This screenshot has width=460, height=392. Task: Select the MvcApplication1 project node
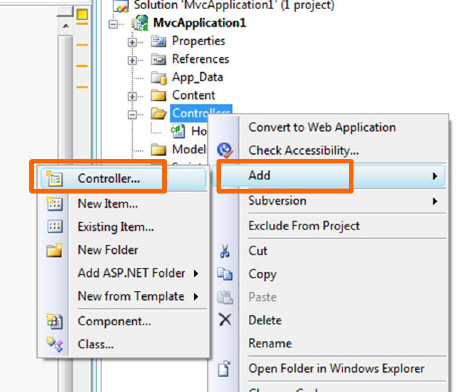coord(199,23)
